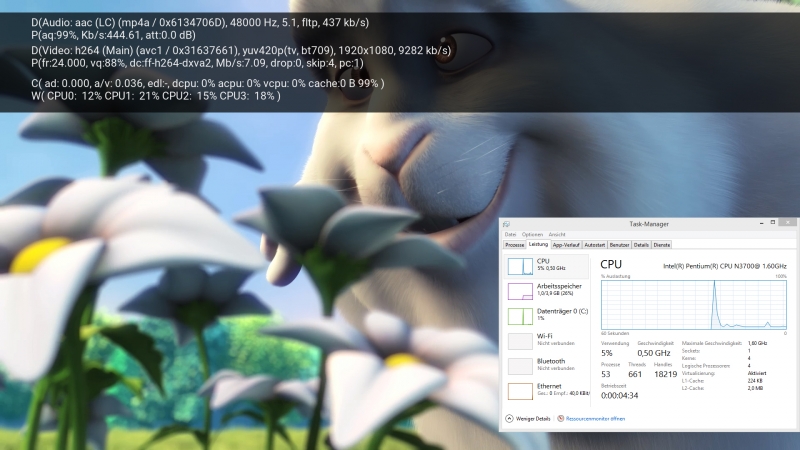Click the Verwendung 5% value
Viewport: 800px width, 450px height.
(607, 353)
